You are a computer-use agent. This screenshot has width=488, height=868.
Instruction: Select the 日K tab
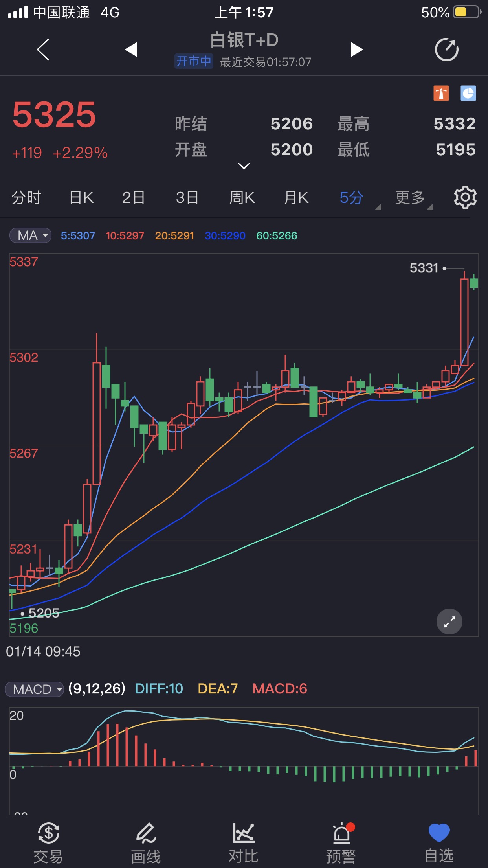pos(81,197)
